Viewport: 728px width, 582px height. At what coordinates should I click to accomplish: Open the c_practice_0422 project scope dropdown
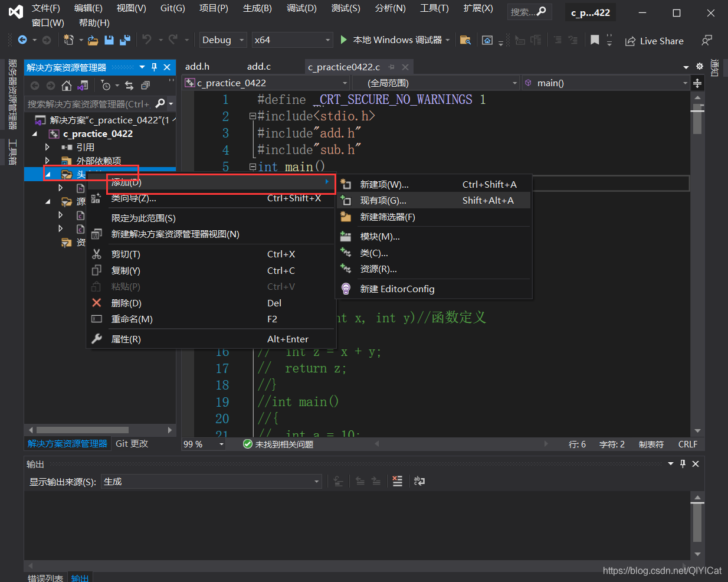coord(267,83)
